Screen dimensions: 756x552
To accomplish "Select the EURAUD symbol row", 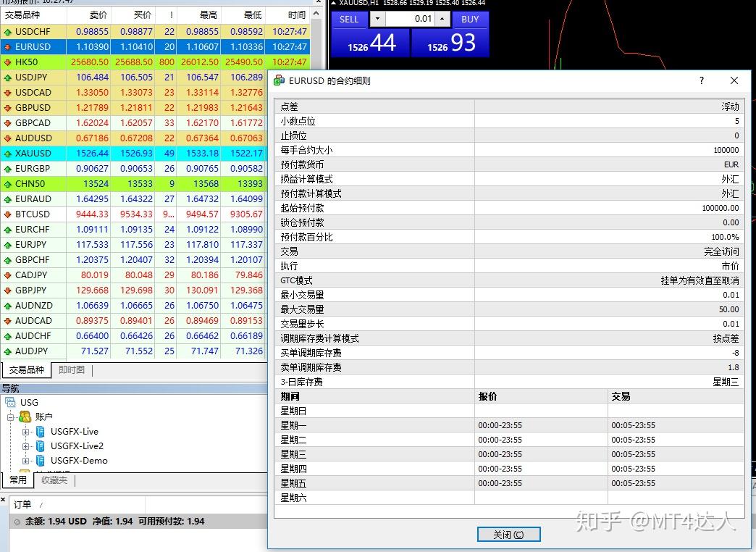I will pyautogui.click(x=134, y=199).
